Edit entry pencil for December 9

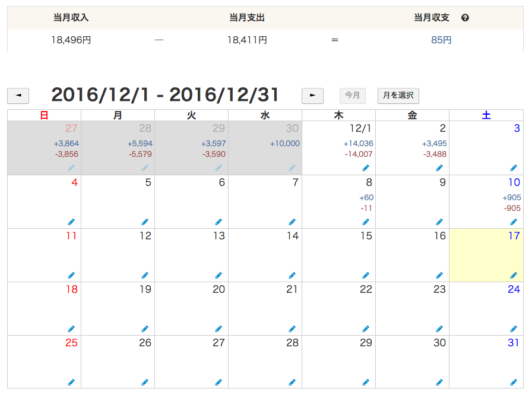[439, 222]
